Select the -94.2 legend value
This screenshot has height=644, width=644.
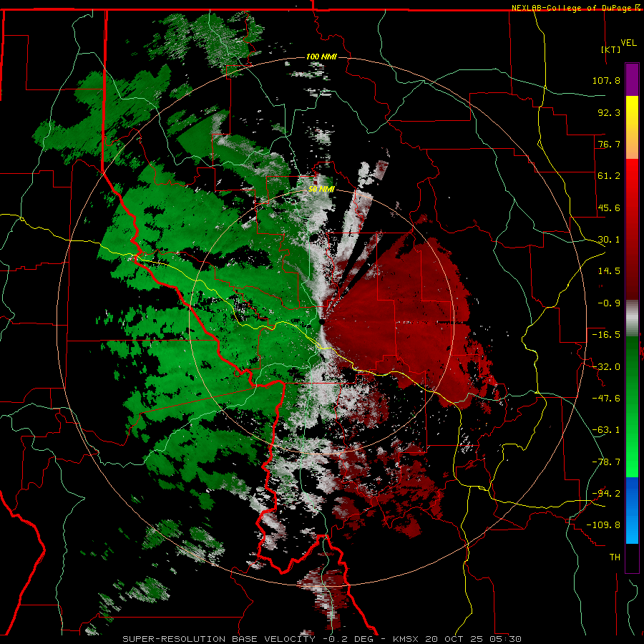coord(606,494)
